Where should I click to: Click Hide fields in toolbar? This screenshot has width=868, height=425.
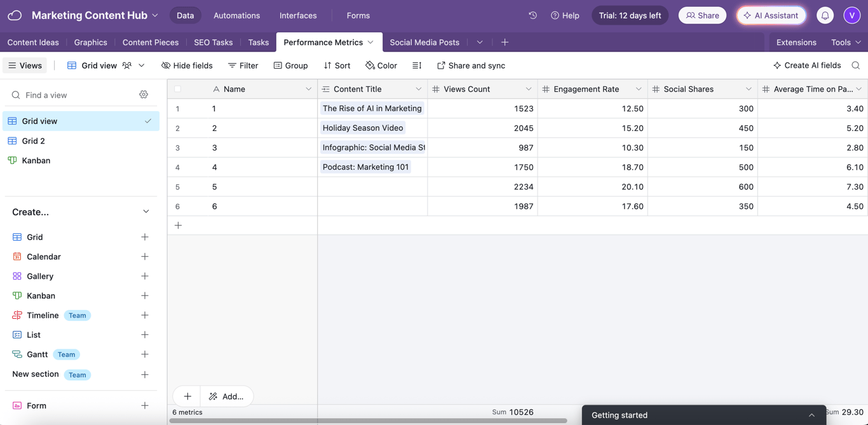[x=187, y=65]
